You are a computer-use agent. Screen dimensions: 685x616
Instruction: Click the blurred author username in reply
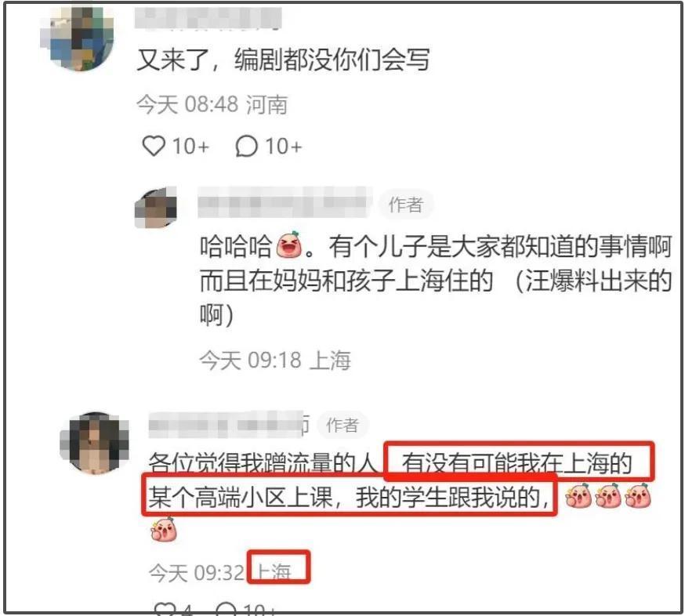(284, 202)
